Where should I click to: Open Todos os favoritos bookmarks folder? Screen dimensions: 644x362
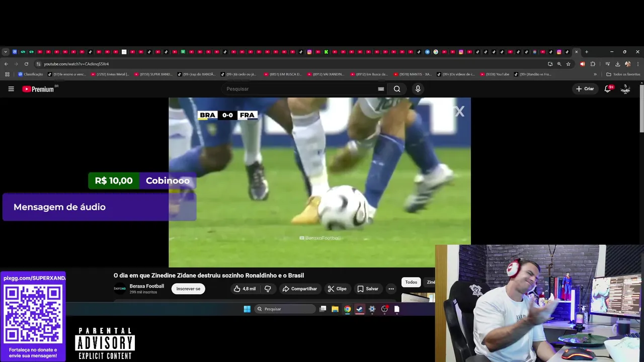[623, 74]
